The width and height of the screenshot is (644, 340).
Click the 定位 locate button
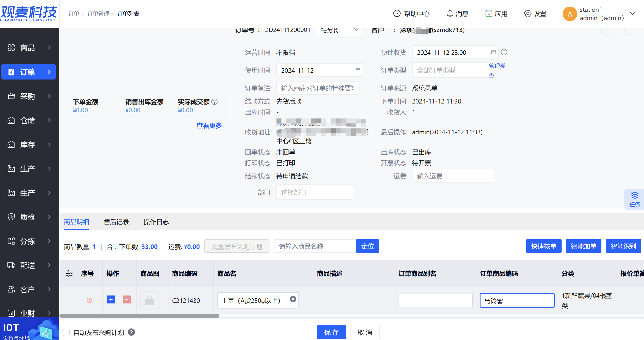tap(367, 246)
